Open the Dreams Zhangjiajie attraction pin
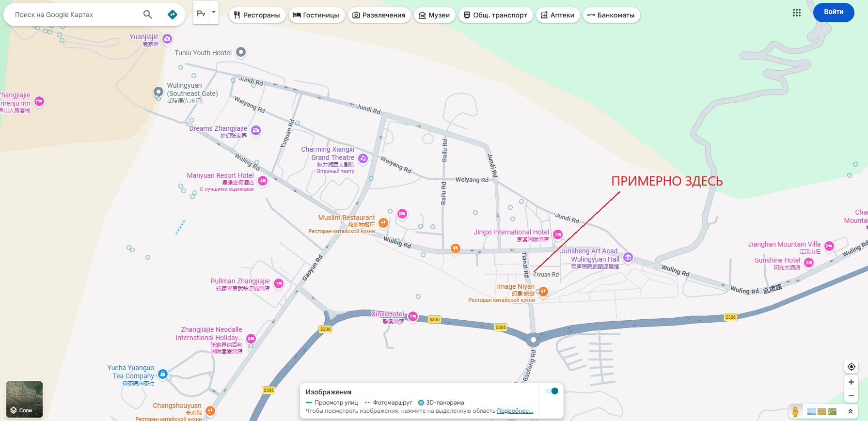The image size is (868, 421). coord(256,130)
